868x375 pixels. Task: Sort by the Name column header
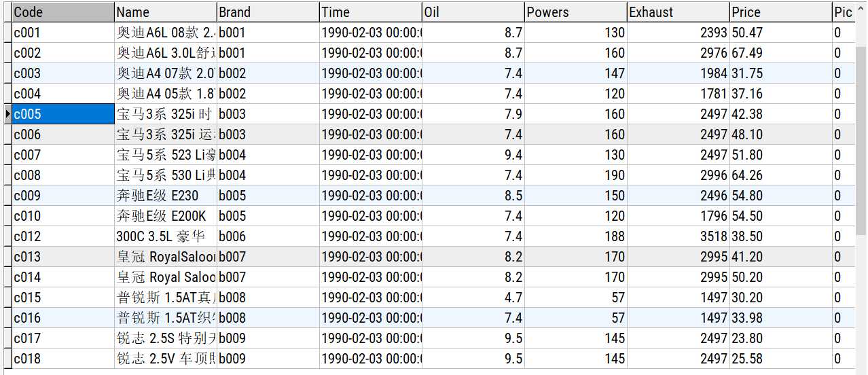pos(166,12)
